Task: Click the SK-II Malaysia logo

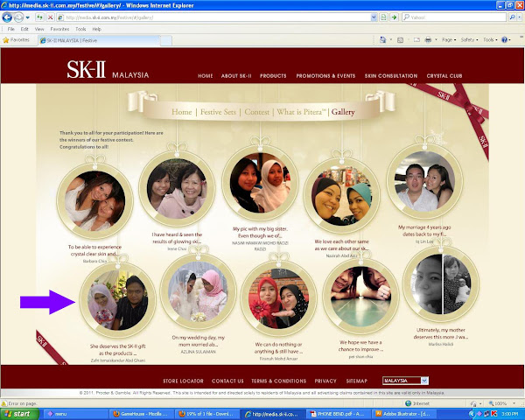Action: (x=108, y=70)
